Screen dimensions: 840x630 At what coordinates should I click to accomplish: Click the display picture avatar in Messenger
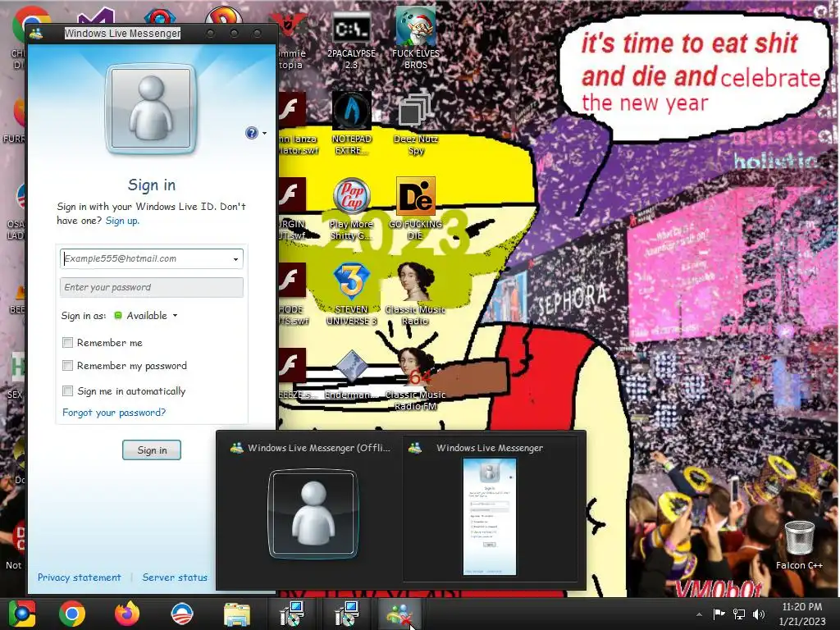(x=152, y=109)
